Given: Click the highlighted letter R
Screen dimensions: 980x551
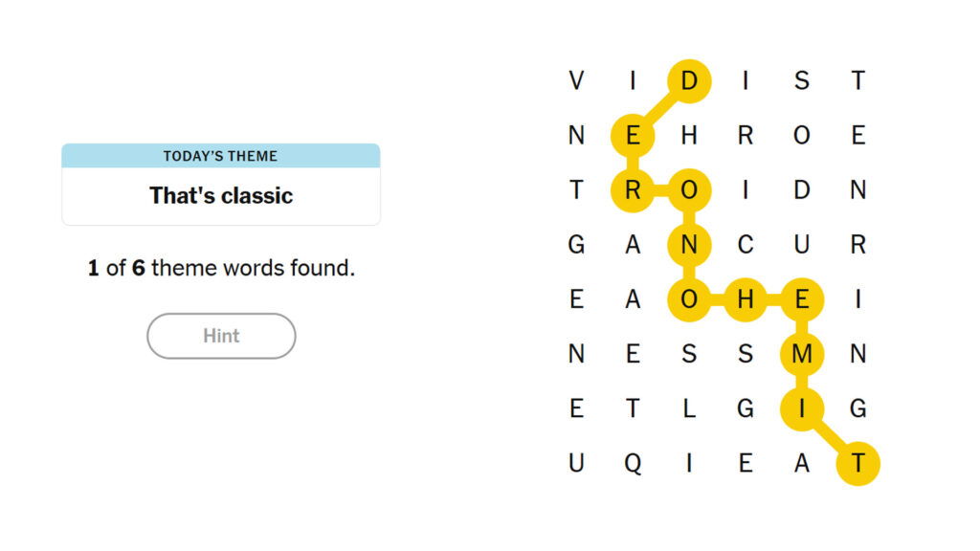Looking at the screenshot, I should [634, 189].
